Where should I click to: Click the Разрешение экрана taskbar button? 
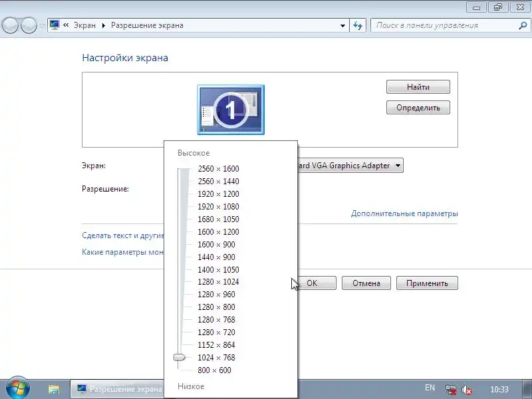pos(118,389)
